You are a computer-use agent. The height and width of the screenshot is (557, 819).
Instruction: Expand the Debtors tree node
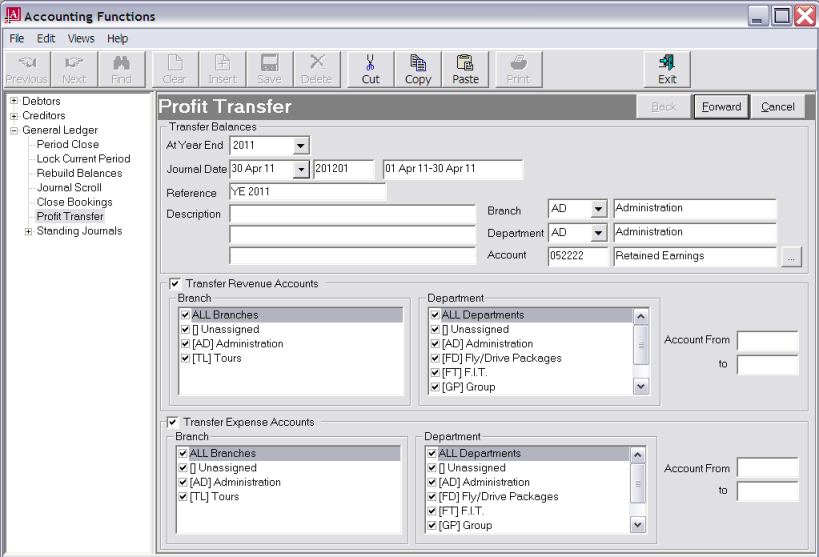click(x=14, y=102)
